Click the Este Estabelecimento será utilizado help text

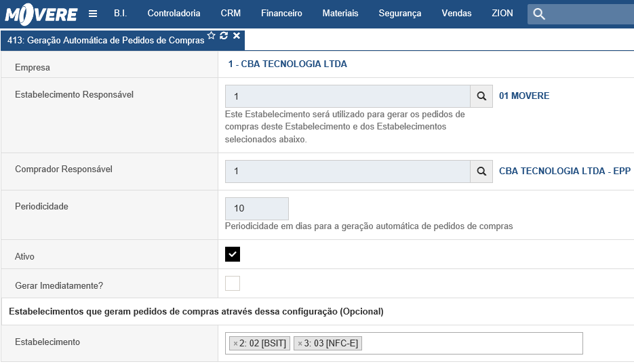pyautogui.click(x=345, y=127)
